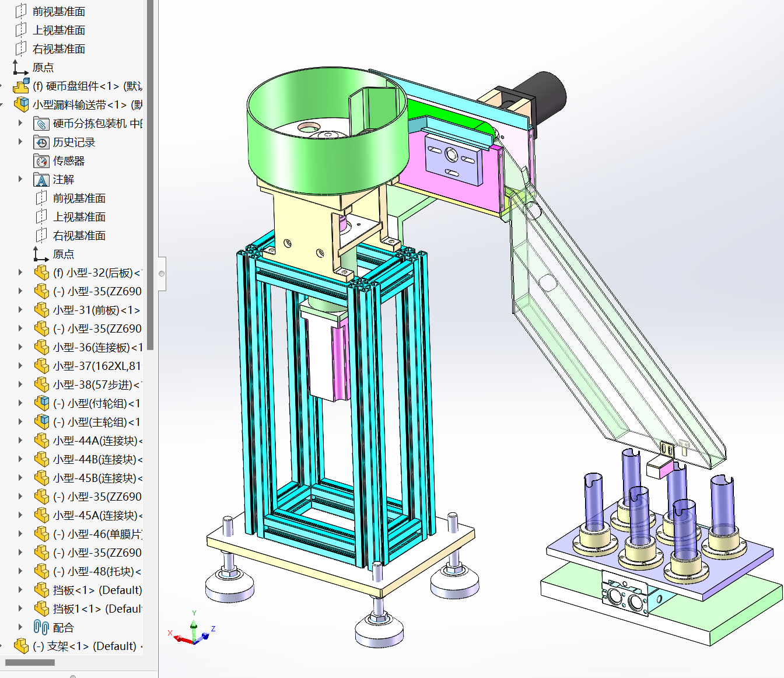Expand the 小型-37(162XL,81 part node
The width and height of the screenshot is (784, 678).
(x=20, y=366)
